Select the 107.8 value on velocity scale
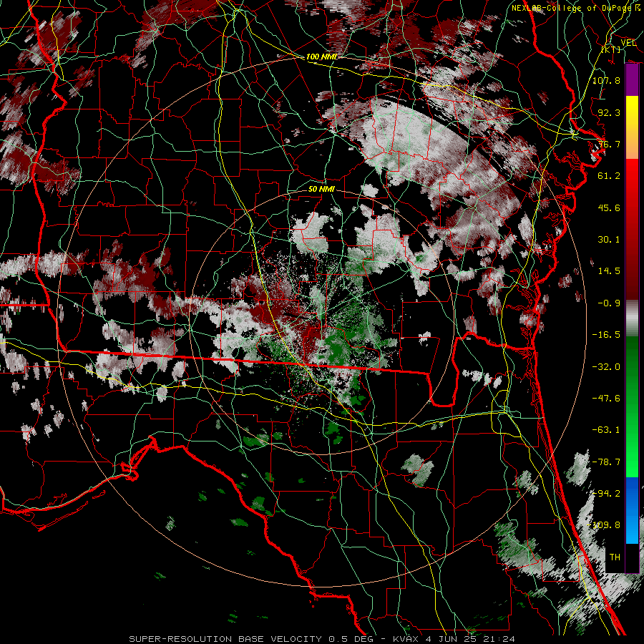Screen dimensions: 644x644 point(606,80)
